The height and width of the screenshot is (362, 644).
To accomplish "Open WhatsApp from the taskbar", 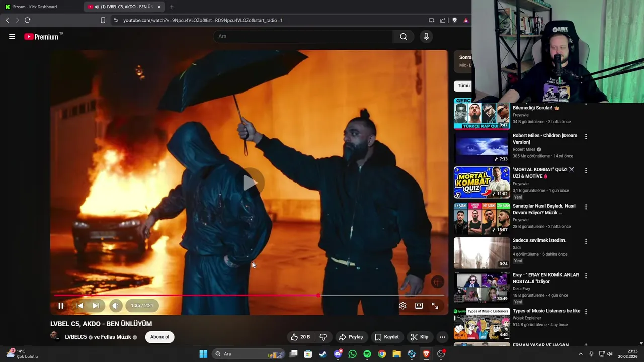I will coord(352,354).
